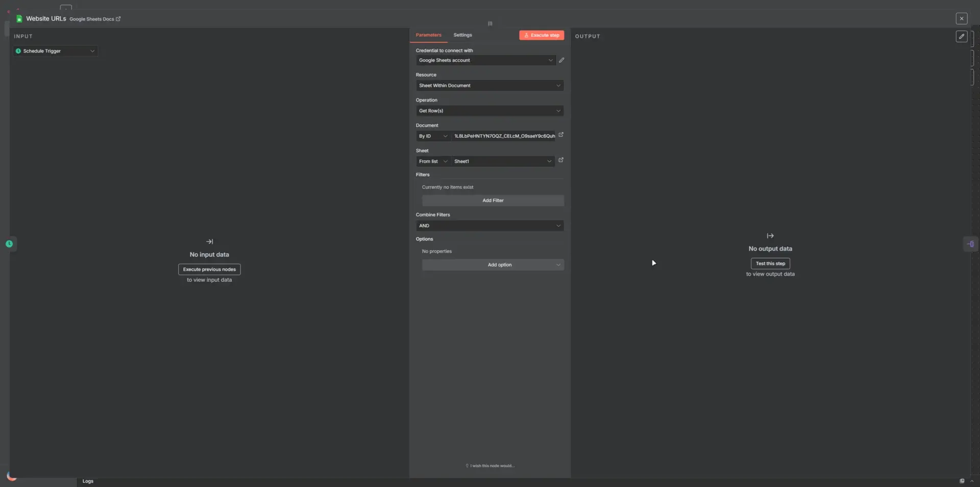Open Sheet1 externally using its link icon

(x=560, y=160)
